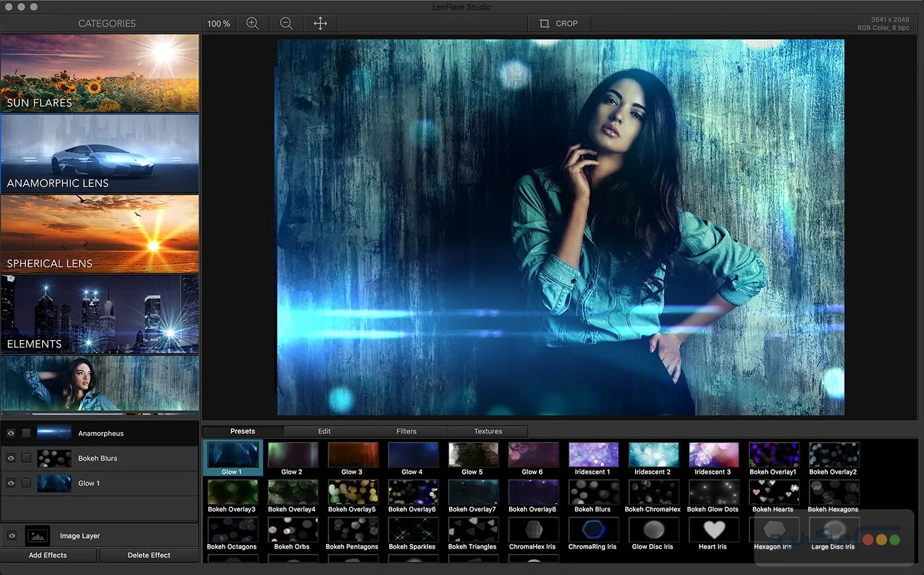
Task: Open the Filters panel
Action: click(406, 431)
